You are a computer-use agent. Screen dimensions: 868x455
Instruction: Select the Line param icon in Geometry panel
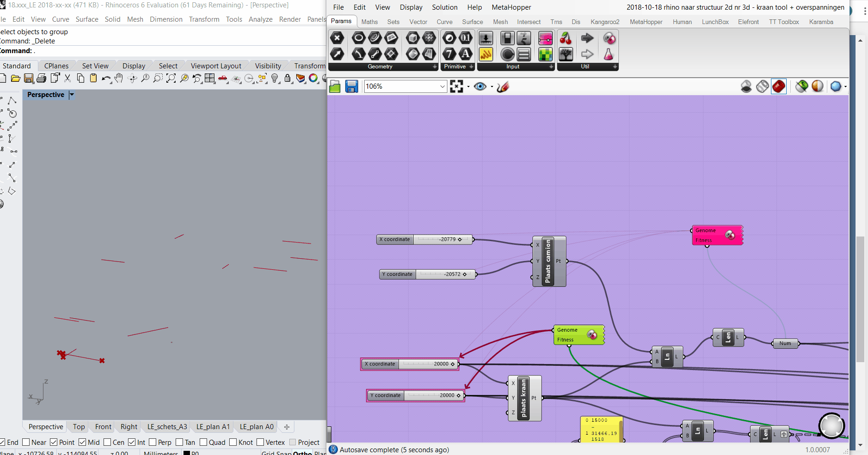(x=375, y=54)
